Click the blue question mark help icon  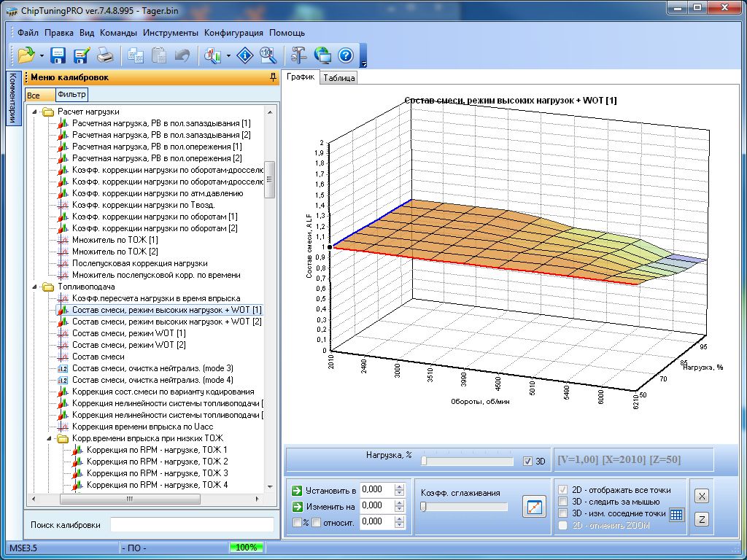pos(345,55)
